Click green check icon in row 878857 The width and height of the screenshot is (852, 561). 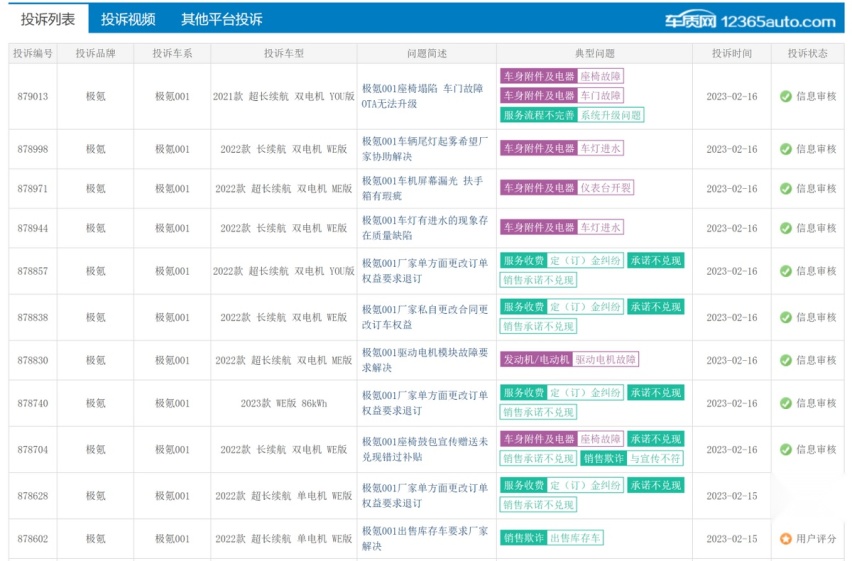(x=786, y=271)
